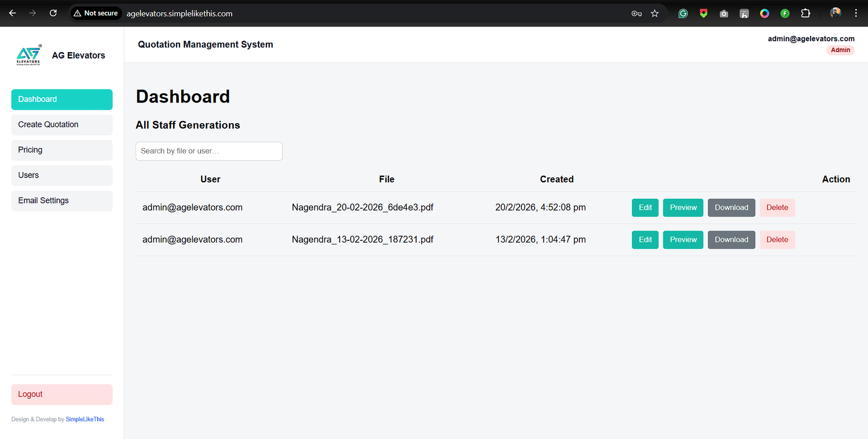Delete the Nagendra_13-02-2026_187231.pdf entry

tap(777, 240)
